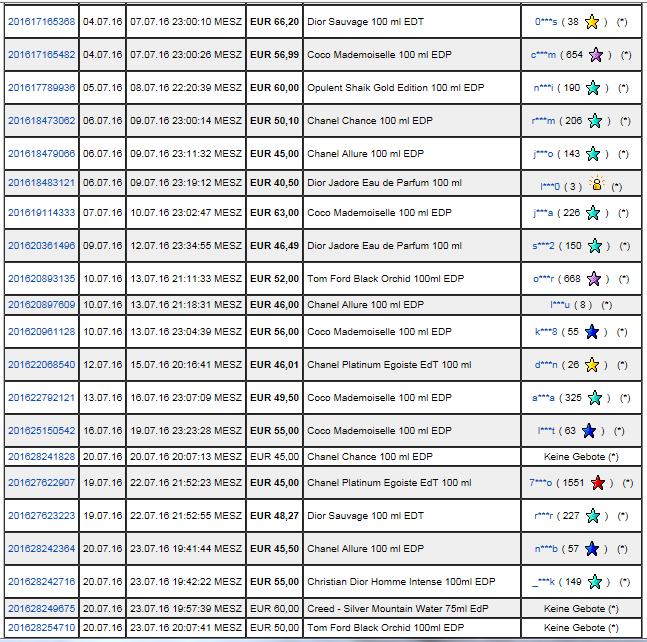Click end time 23.07.16 20:07:41 MESZ
Screen dimensions: 647x642
[x=186, y=628]
